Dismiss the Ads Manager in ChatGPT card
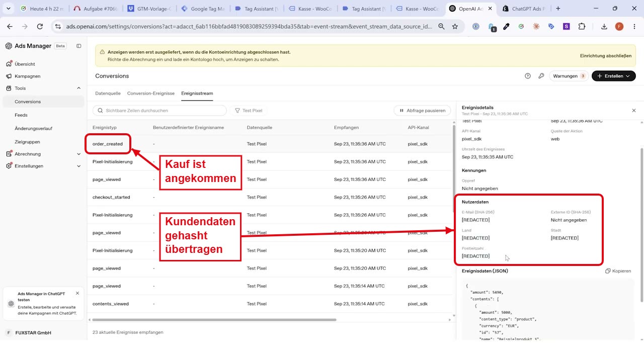 click(77, 293)
